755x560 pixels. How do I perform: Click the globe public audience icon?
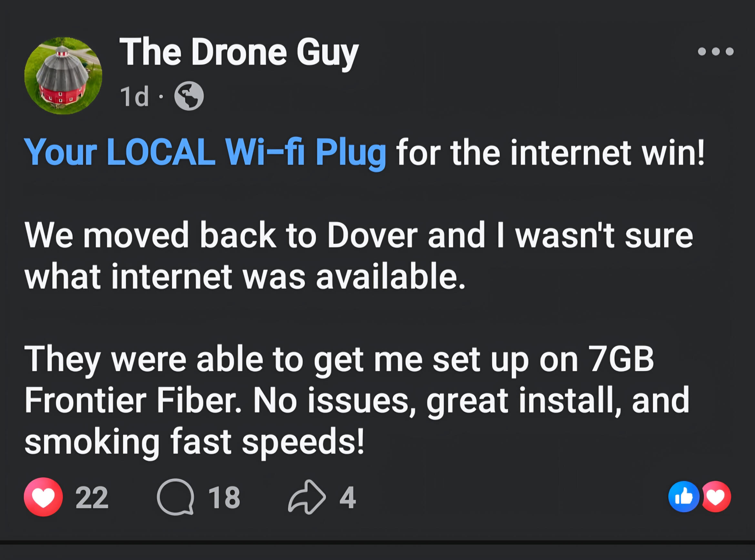click(x=189, y=96)
